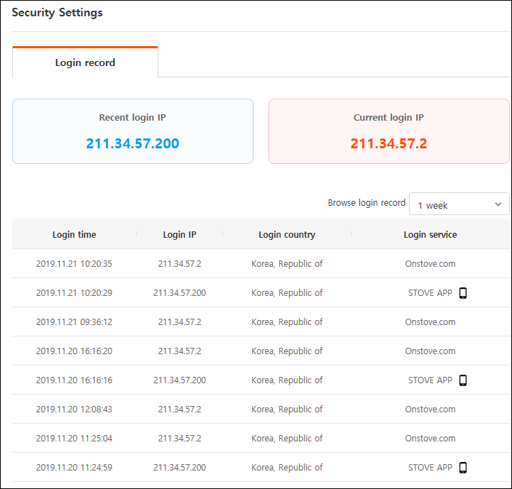Click the Current login IP 211.34.57.2 value
This screenshot has height=489, width=512.
(x=389, y=143)
